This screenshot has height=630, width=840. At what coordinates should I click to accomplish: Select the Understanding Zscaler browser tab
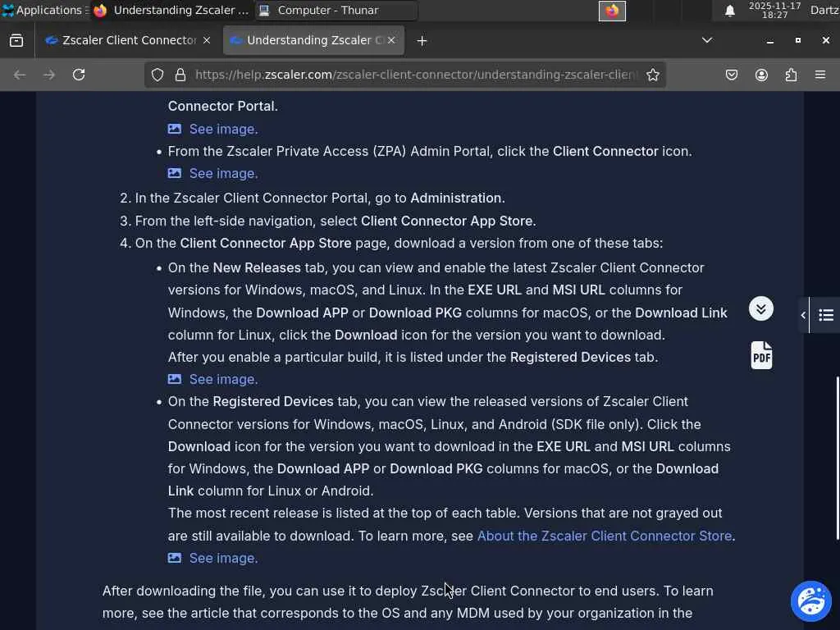click(x=313, y=40)
